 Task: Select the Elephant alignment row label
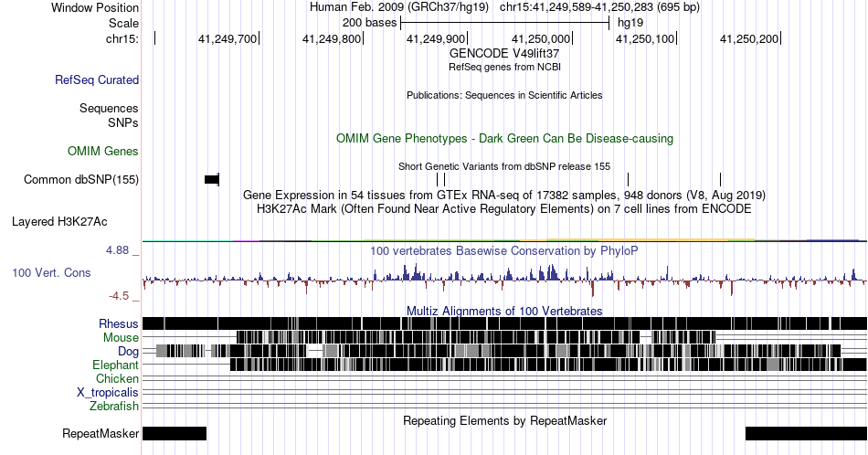116,365
